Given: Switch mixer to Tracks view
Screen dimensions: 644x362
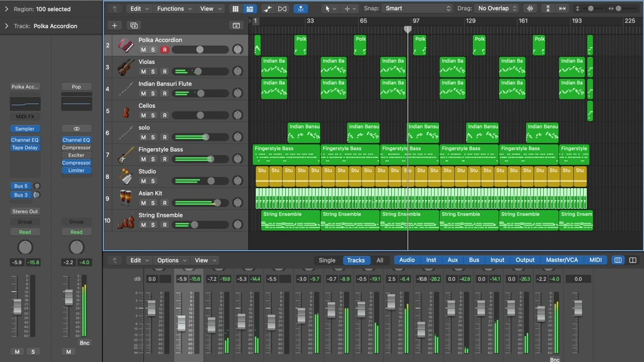Looking at the screenshot, I should point(356,260).
